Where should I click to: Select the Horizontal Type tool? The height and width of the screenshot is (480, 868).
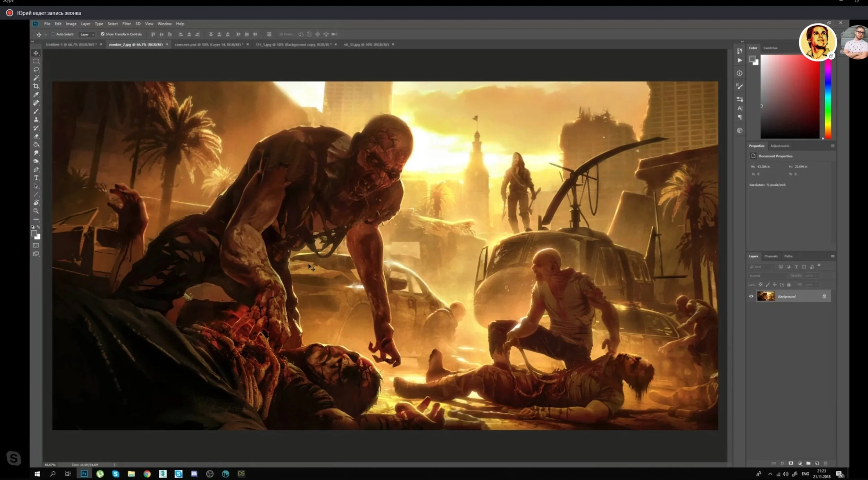tap(36, 178)
